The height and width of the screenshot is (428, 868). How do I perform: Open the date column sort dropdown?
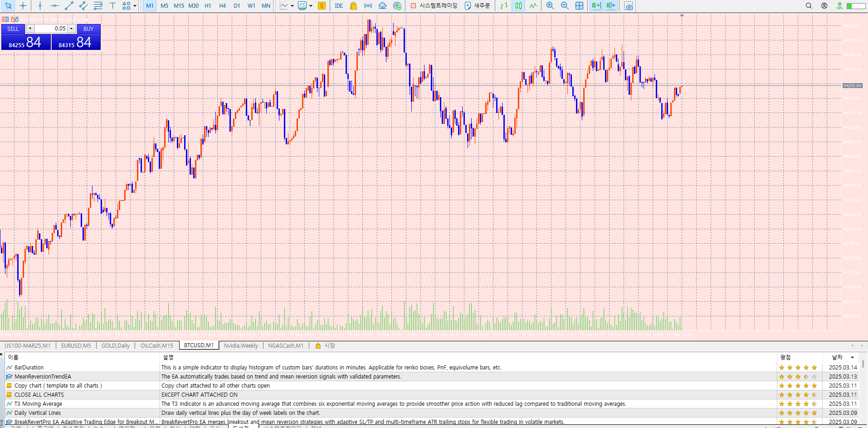852,358
